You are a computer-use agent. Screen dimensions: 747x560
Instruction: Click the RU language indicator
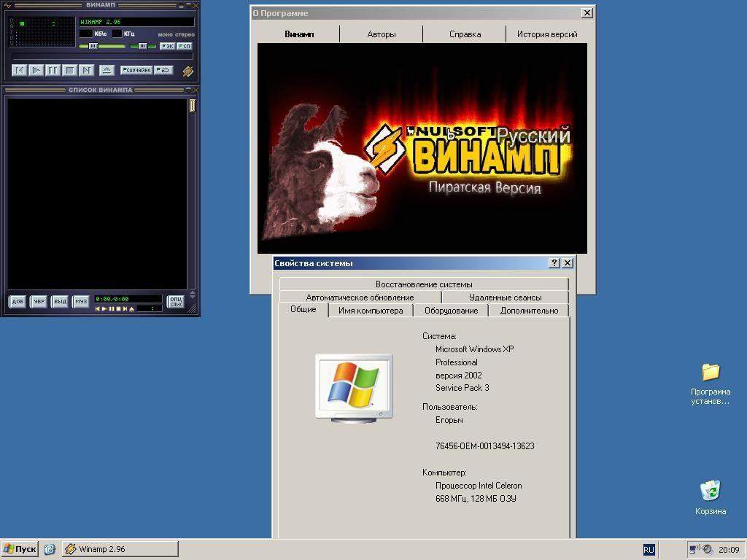click(x=649, y=550)
